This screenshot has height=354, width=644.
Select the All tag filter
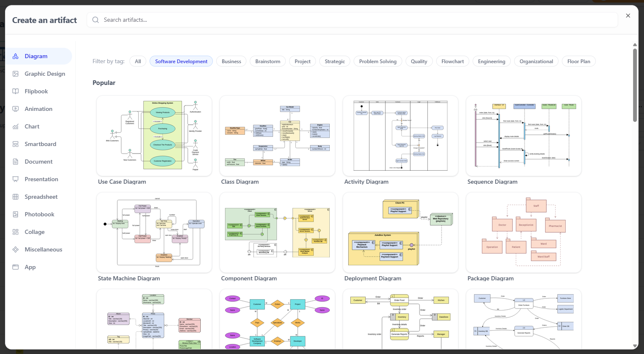point(138,61)
